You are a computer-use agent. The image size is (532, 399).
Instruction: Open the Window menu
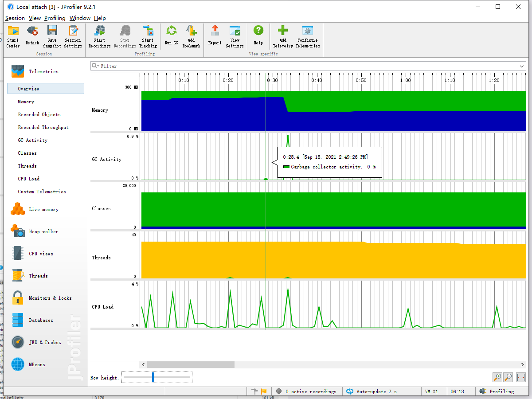tap(80, 18)
